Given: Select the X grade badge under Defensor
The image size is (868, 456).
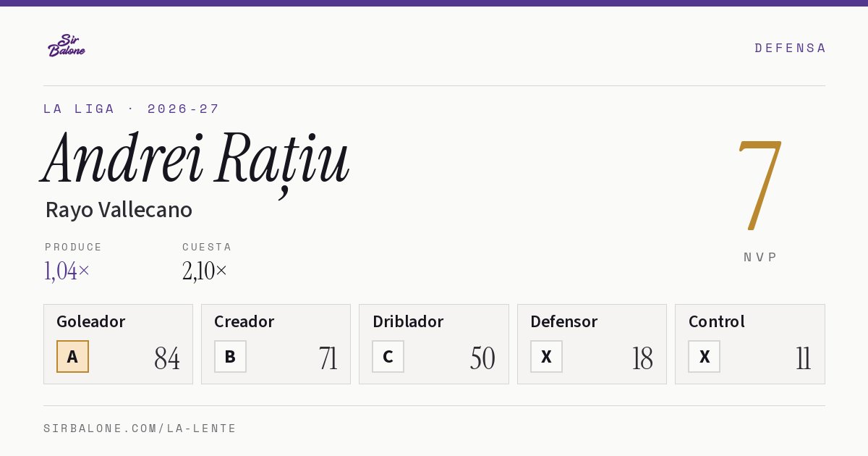Looking at the screenshot, I should coord(546,356).
